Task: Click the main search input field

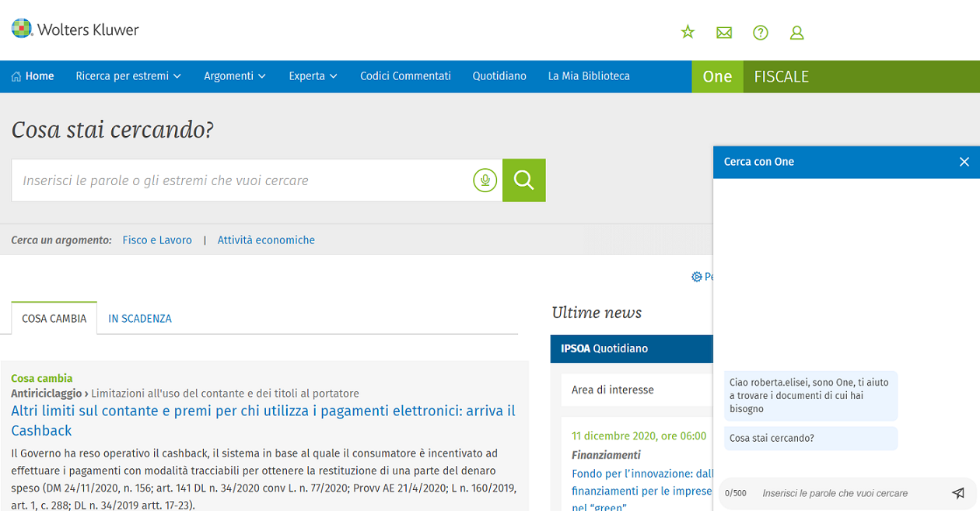Action: pyautogui.click(x=241, y=180)
